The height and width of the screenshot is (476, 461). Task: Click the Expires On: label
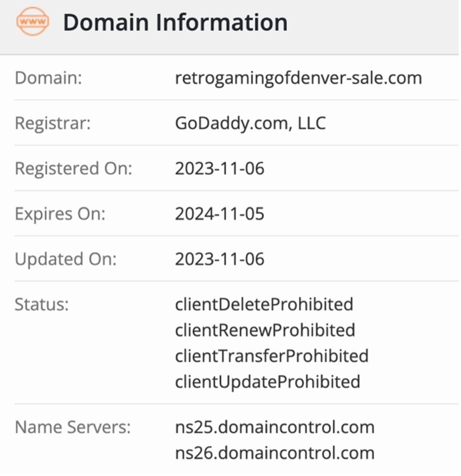click(x=60, y=214)
